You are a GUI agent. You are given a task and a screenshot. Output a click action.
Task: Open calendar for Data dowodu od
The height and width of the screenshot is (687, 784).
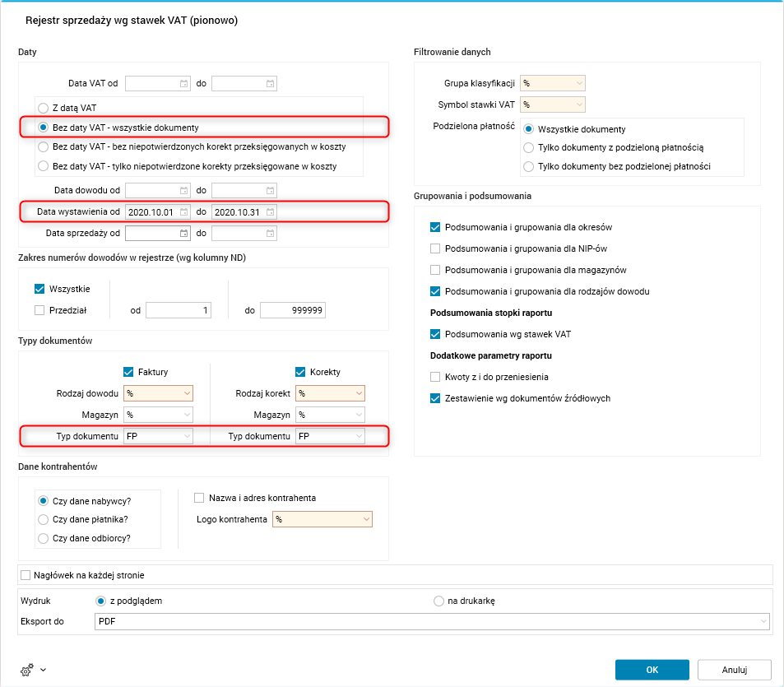(x=183, y=190)
